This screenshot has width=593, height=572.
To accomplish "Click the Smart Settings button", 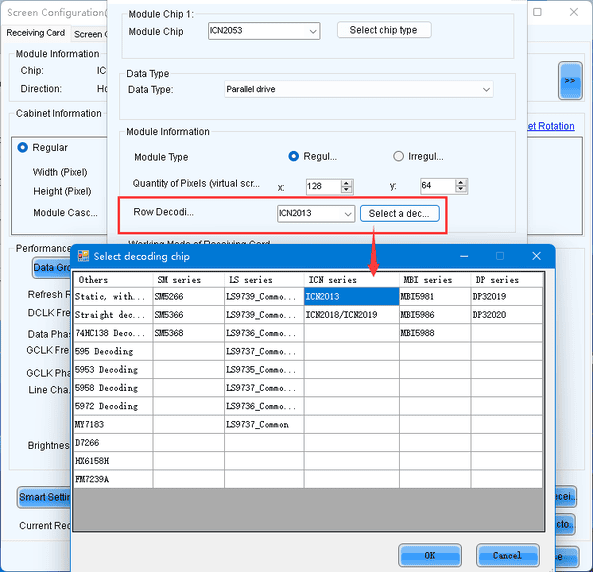I will 44,497.
